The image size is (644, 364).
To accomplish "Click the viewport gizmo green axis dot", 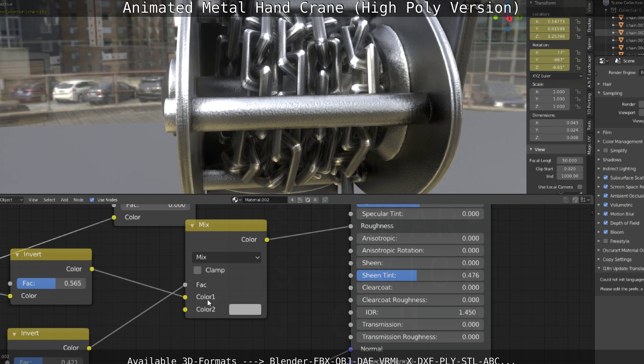I will 495,18.
